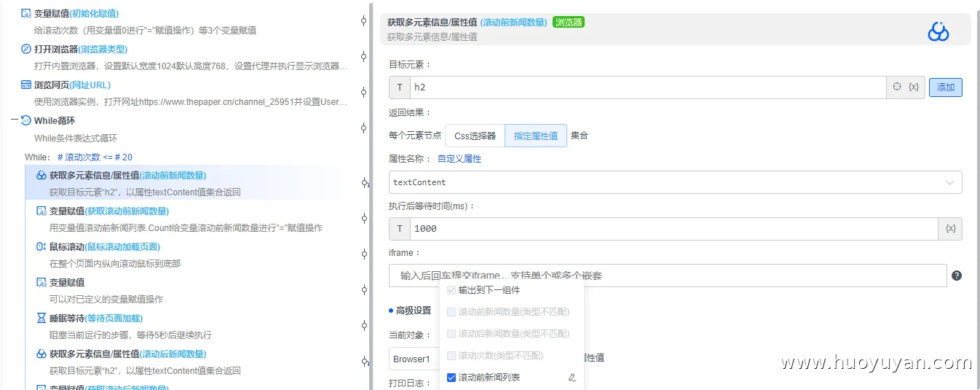Toggle 滚动后新闻数量(类型不匹配) checkbox
The image size is (980, 390).
coord(451,334)
